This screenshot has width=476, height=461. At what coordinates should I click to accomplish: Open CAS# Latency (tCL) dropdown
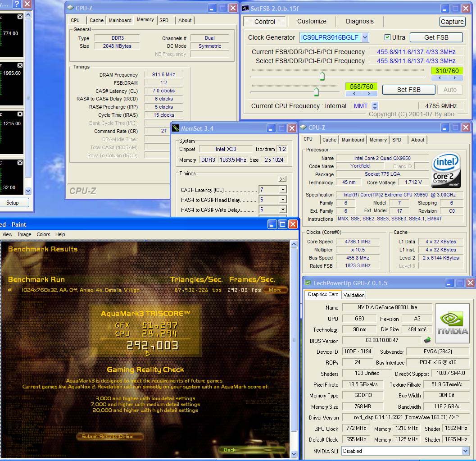click(283, 190)
